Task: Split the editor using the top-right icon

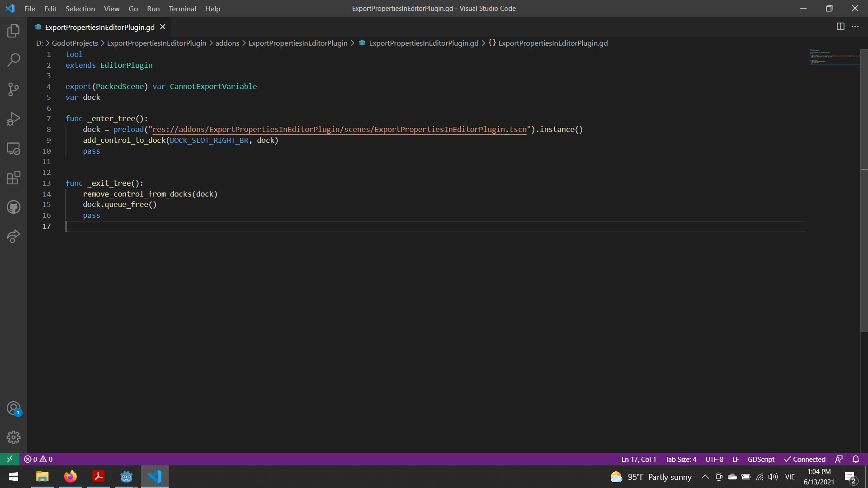Action: (840, 27)
